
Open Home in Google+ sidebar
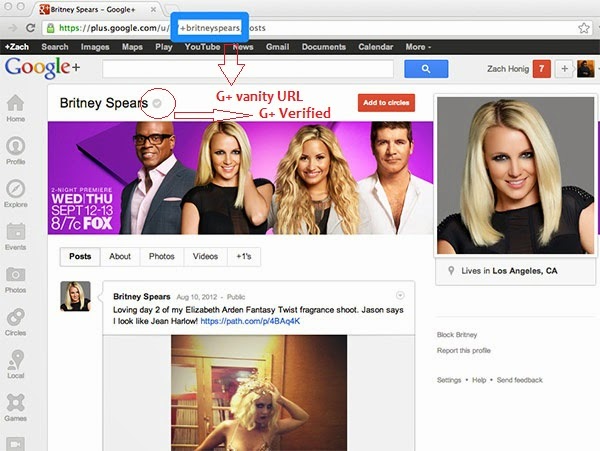click(15, 108)
